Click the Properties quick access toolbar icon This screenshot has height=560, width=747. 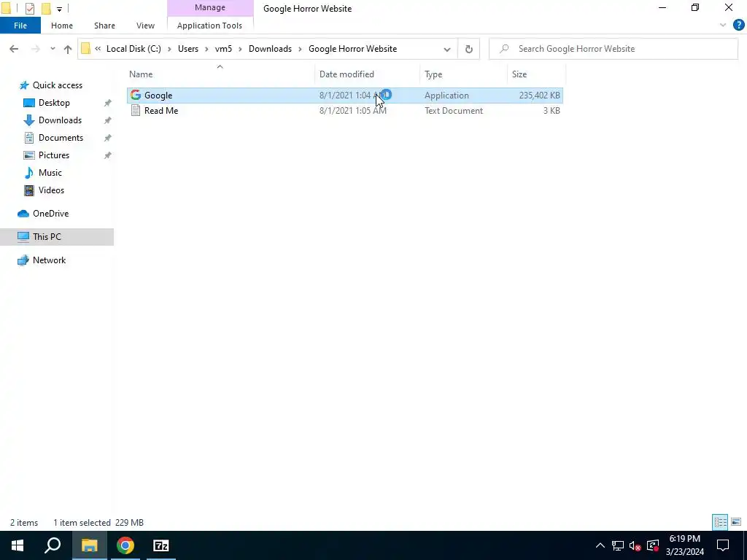(29, 8)
